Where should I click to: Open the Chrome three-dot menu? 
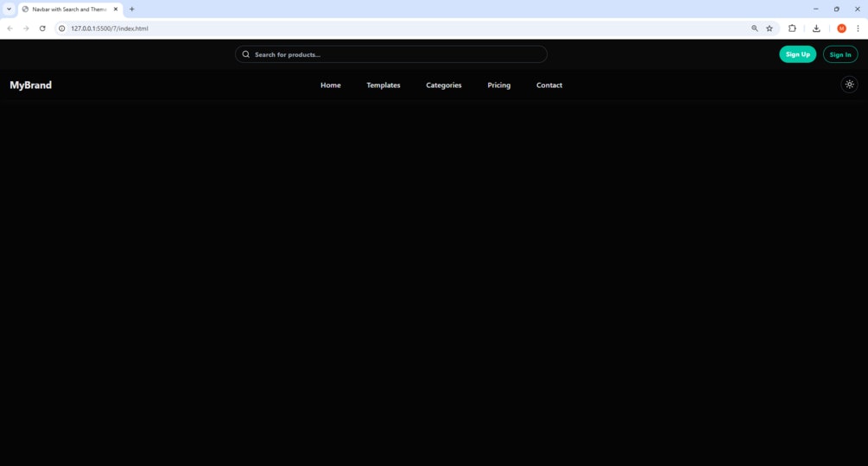(x=858, y=28)
